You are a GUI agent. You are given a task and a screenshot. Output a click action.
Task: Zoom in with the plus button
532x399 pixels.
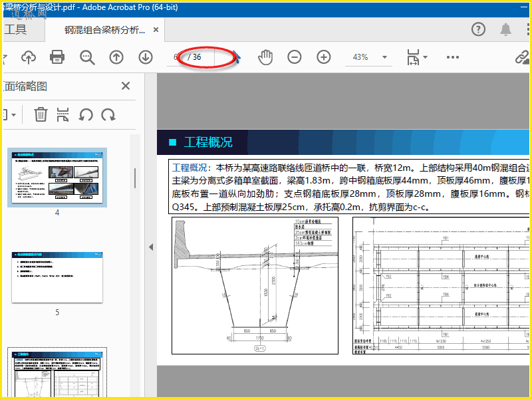click(324, 57)
